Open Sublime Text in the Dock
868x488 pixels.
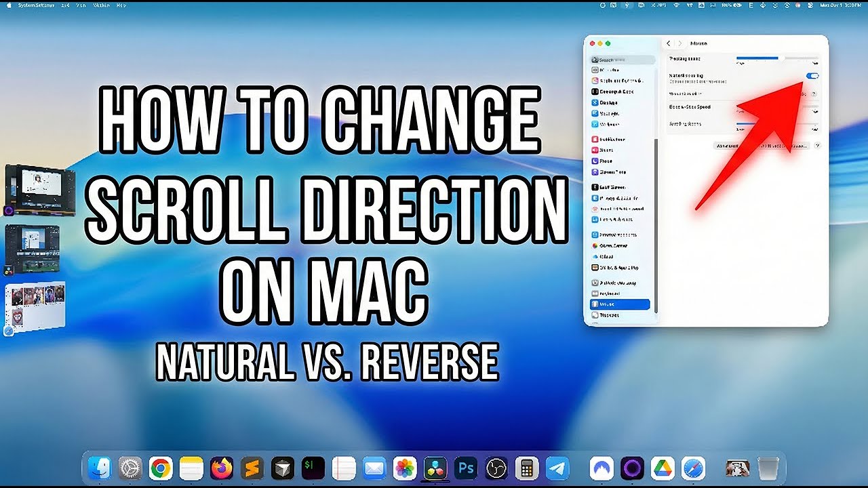pos(252,468)
